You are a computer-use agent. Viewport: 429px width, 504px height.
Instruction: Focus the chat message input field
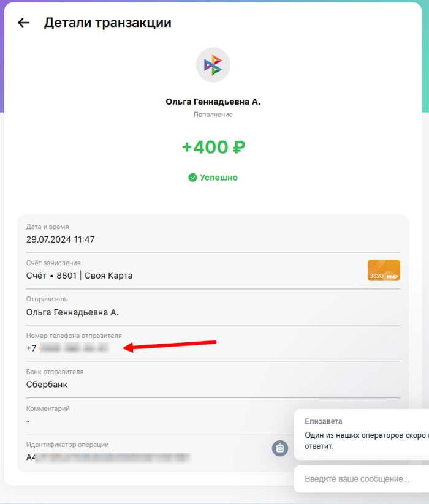click(362, 479)
